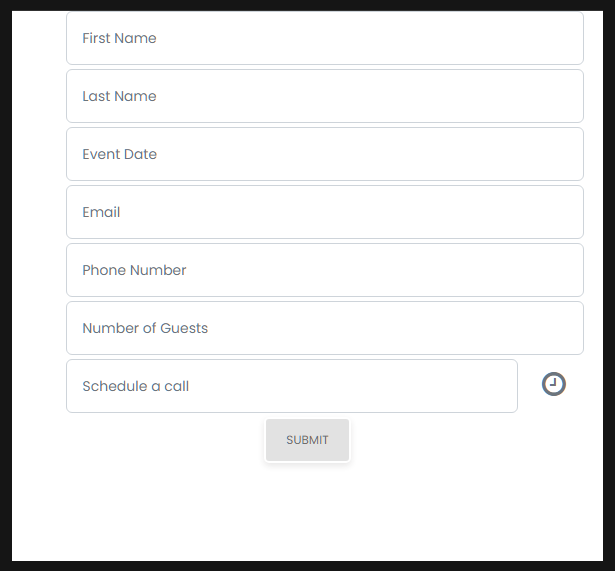This screenshot has height=571, width=615.
Task: Click the 'Last Name' placeholder text
Action: pyautogui.click(x=119, y=96)
